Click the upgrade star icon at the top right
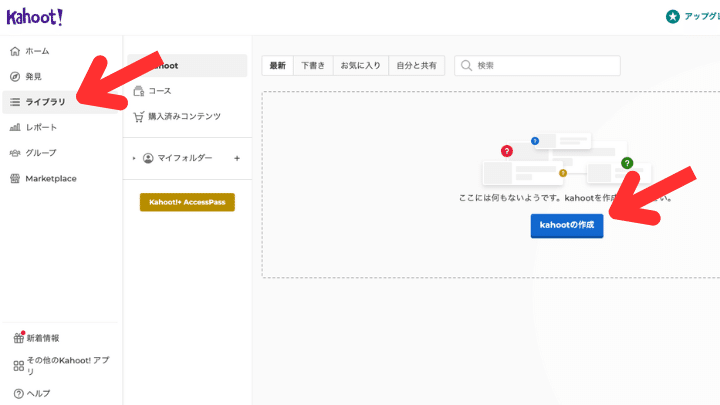This screenshot has height=405, width=720. click(x=673, y=17)
